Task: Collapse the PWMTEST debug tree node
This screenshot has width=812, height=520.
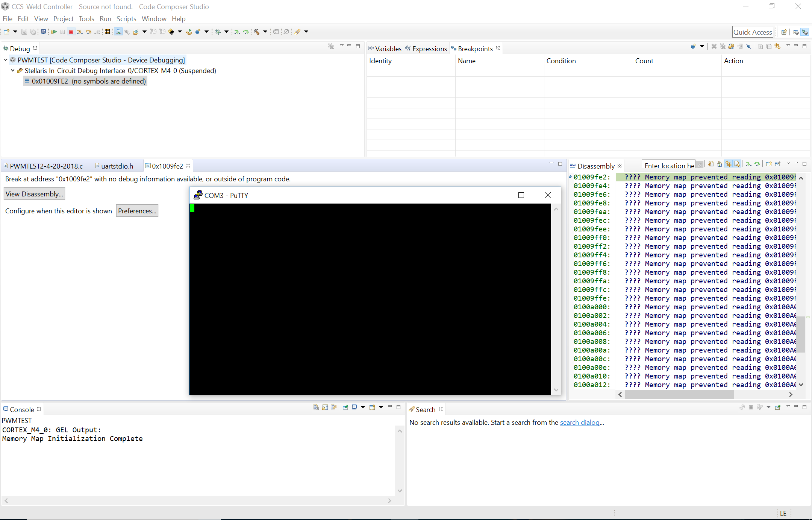Action: coord(6,60)
